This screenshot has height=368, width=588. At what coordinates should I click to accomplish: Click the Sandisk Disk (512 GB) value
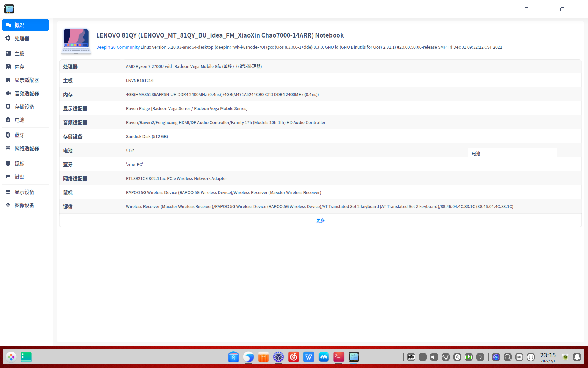147,136
